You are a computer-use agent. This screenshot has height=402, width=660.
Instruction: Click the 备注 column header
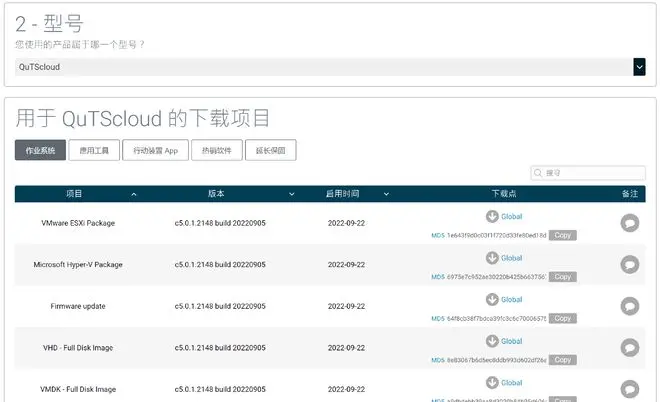coord(630,194)
